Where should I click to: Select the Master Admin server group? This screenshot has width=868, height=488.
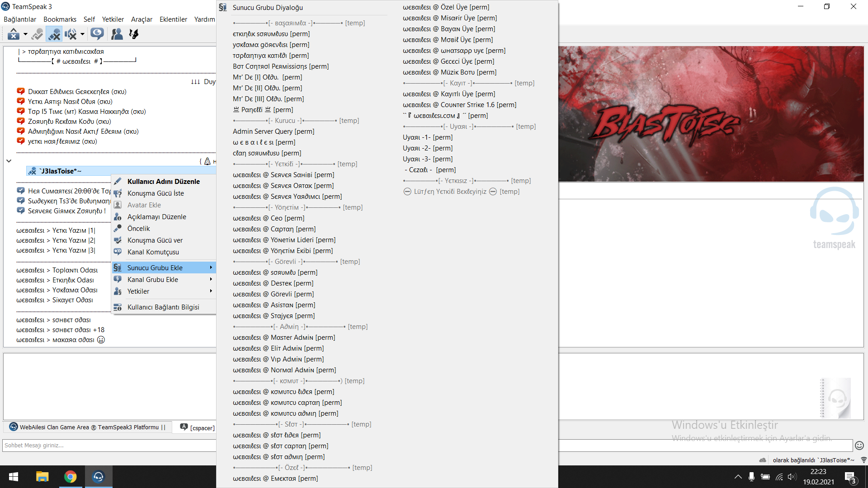(284, 338)
